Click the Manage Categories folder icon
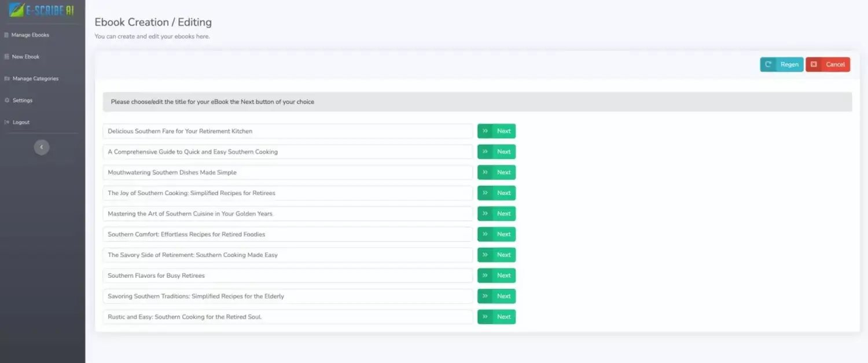 (x=6, y=79)
